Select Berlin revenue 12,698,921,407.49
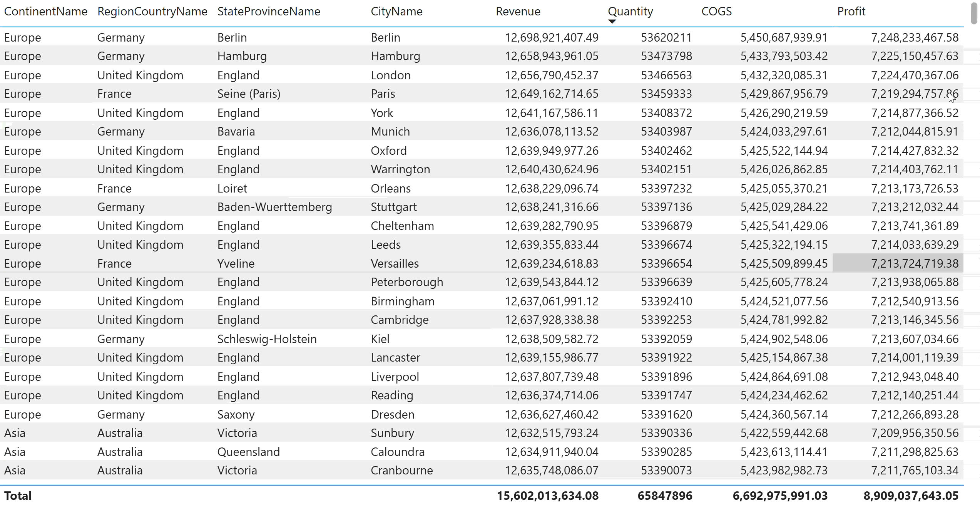980x506 pixels. [x=552, y=37]
